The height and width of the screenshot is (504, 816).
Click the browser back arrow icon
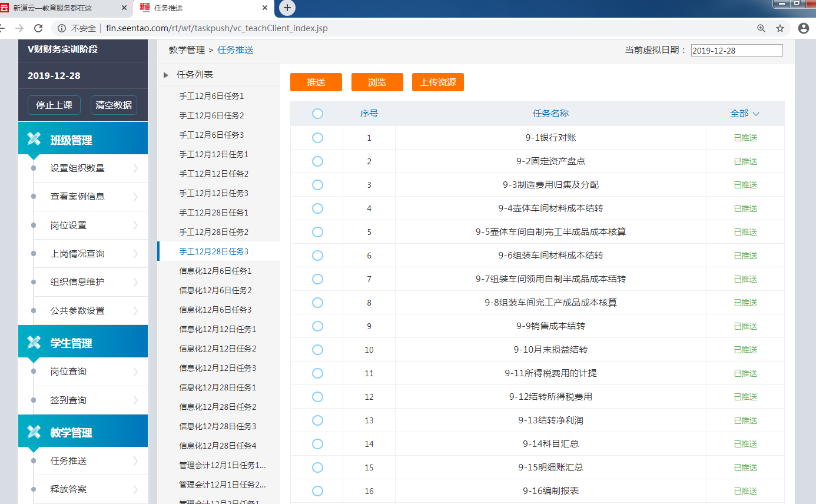(x=5, y=27)
